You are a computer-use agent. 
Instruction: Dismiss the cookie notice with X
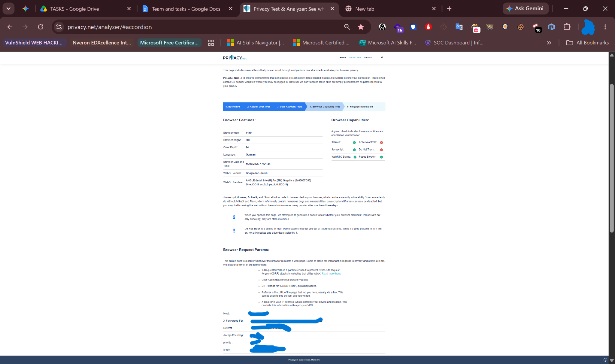tap(605, 360)
